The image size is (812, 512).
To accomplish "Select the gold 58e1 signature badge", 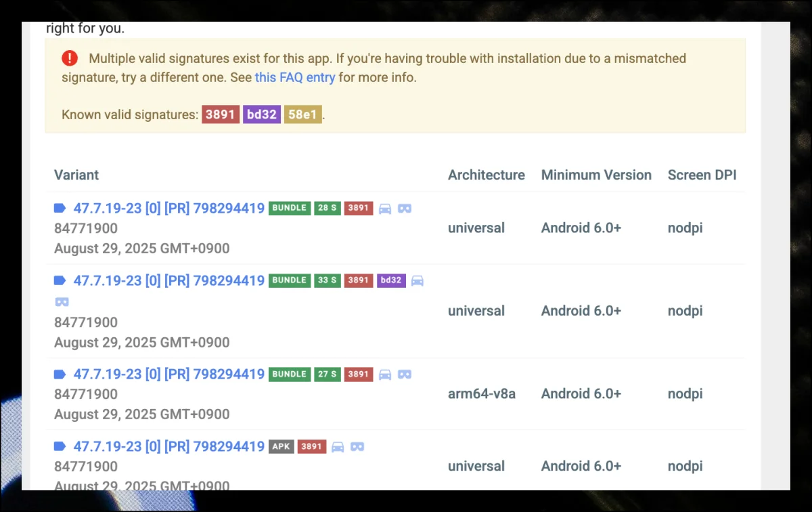I will [302, 114].
